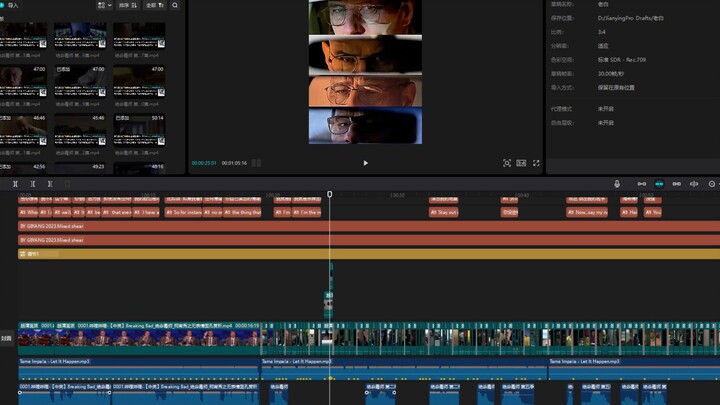Screen dimensions: 720x405
Task: Click the 30.00帧/秒 frame rate value
Action: [x=611, y=73]
